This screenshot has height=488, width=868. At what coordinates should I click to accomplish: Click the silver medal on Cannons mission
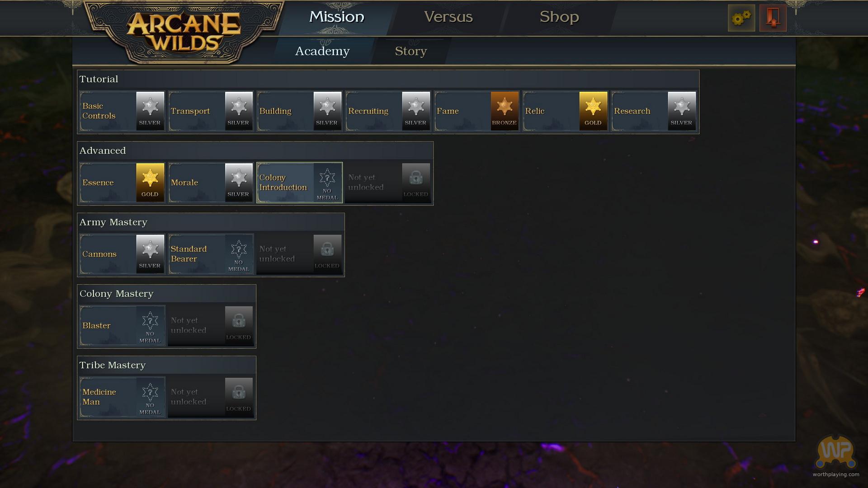click(150, 254)
